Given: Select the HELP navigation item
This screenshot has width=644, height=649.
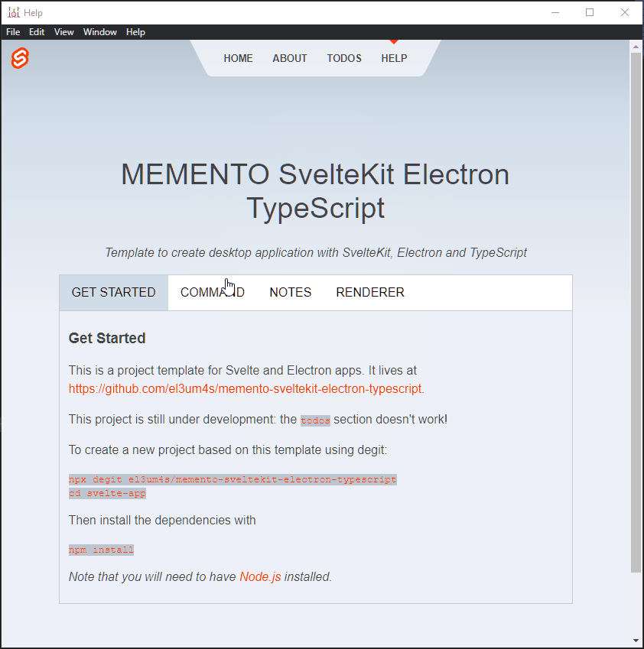Looking at the screenshot, I should [394, 58].
